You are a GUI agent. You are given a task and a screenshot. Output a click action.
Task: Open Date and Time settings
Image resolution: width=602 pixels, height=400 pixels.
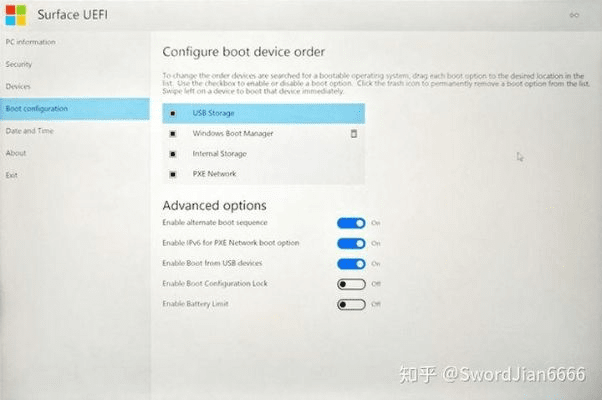tap(75, 131)
